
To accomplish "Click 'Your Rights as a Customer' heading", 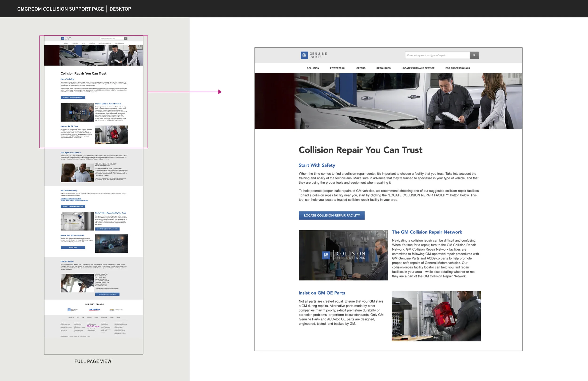I will [x=71, y=153].
